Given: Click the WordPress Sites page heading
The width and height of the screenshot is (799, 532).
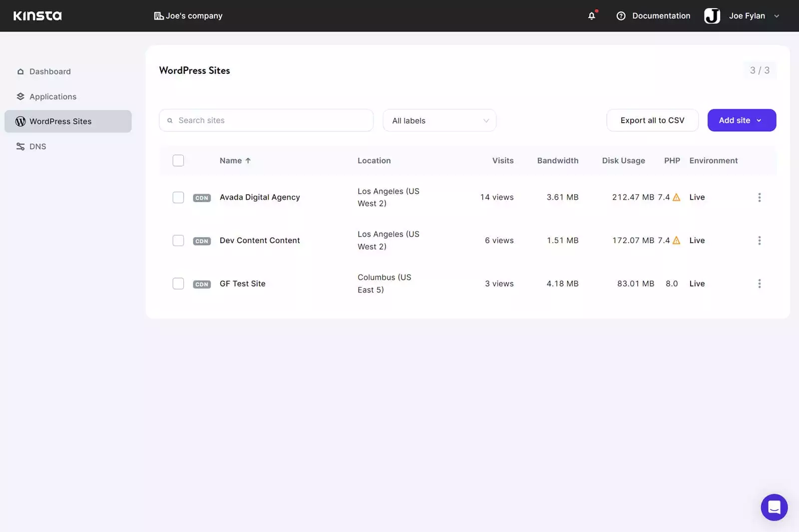Looking at the screenshot, I should 195,70.
